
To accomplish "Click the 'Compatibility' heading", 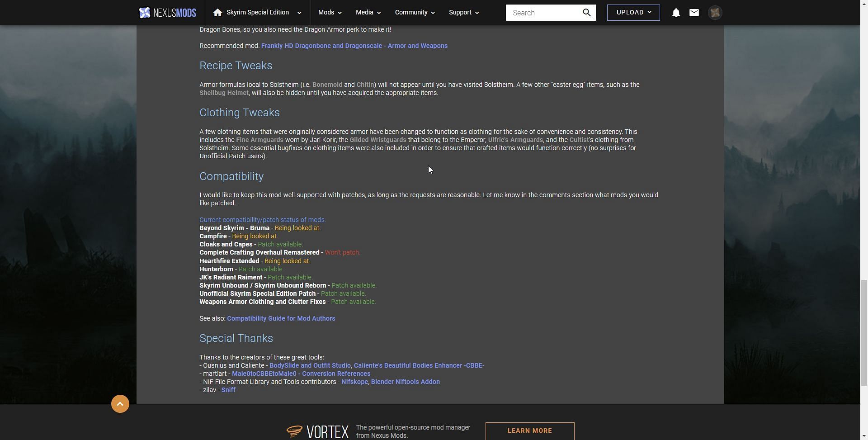I will [x=231, y=176].
